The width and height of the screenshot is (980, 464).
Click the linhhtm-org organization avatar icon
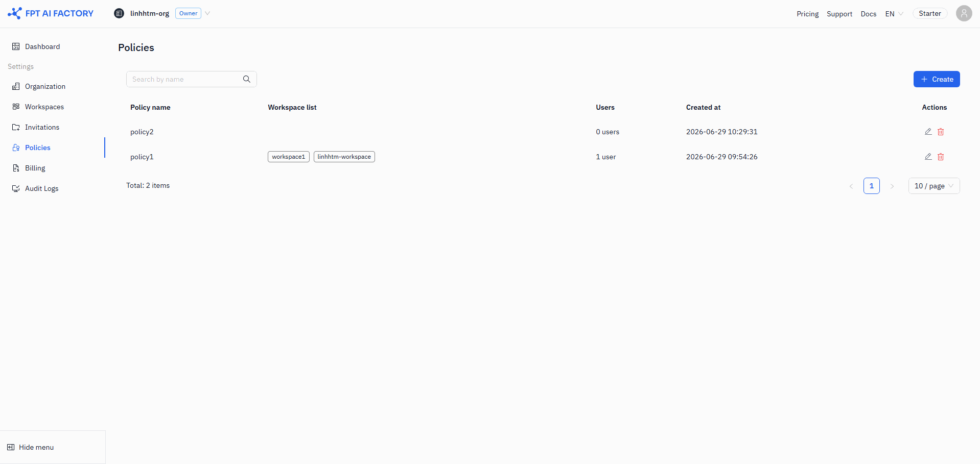119,13
